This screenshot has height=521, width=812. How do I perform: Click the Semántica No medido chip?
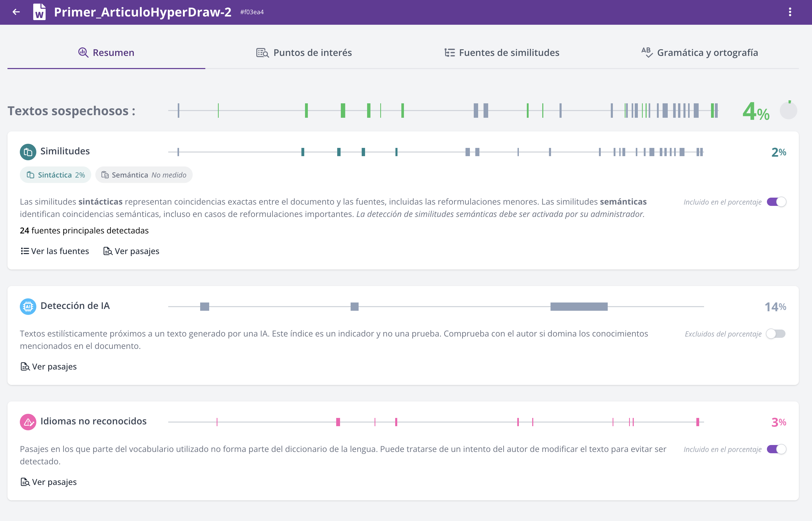click(x=144, y=175)
